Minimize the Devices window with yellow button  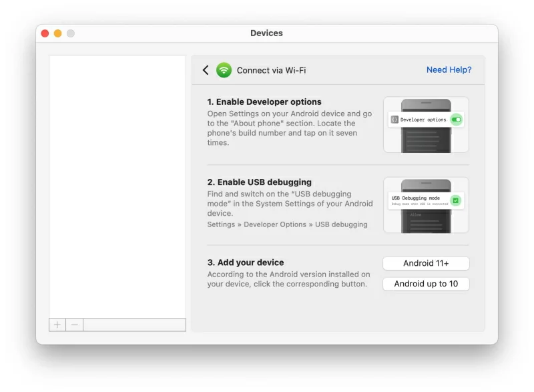tap(58, 33)
